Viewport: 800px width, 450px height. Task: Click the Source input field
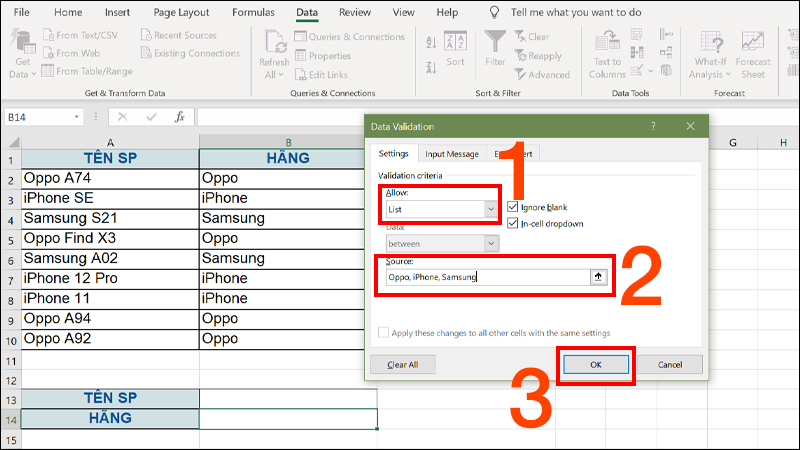pos(488,277)
